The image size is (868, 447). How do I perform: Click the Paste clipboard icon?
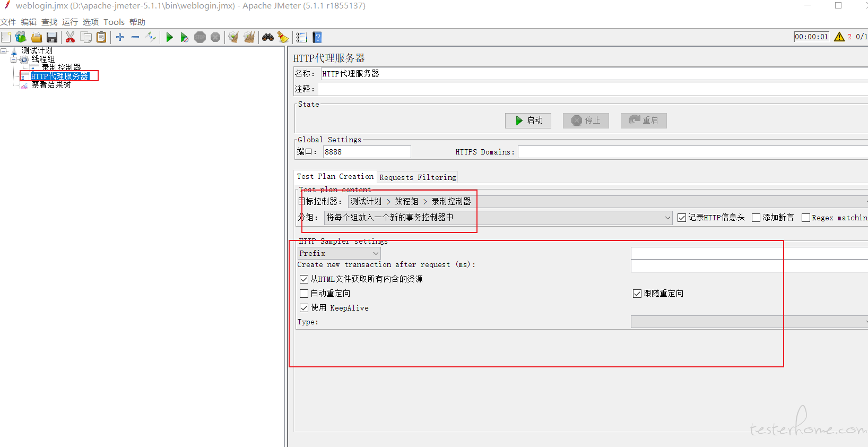click(101, 37)
